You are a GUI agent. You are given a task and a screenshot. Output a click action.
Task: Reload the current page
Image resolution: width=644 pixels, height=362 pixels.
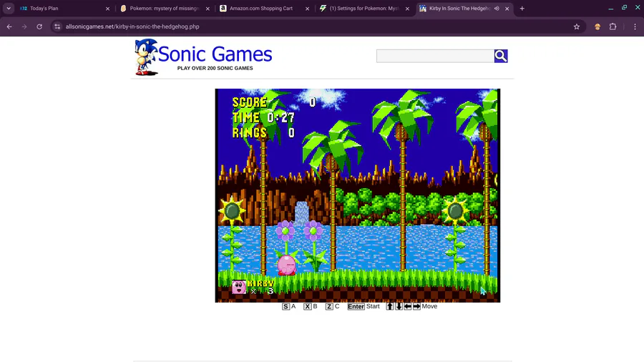[39, 26]
